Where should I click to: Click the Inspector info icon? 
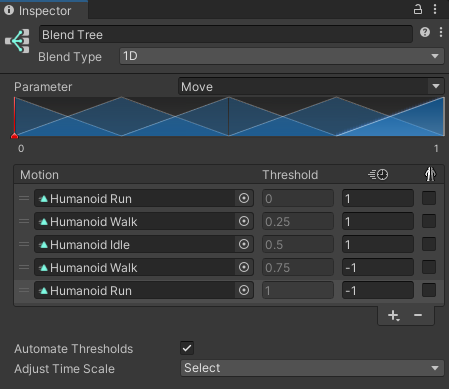tap(9, 10)
